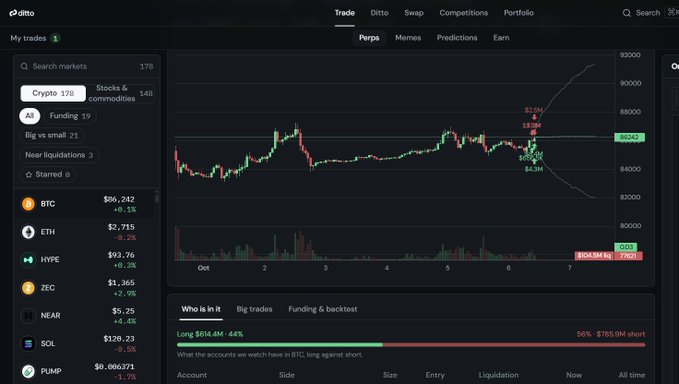This screenshot has height=384, width=679.
Task: Click SOL price $128.23
Action: (119, 339)
